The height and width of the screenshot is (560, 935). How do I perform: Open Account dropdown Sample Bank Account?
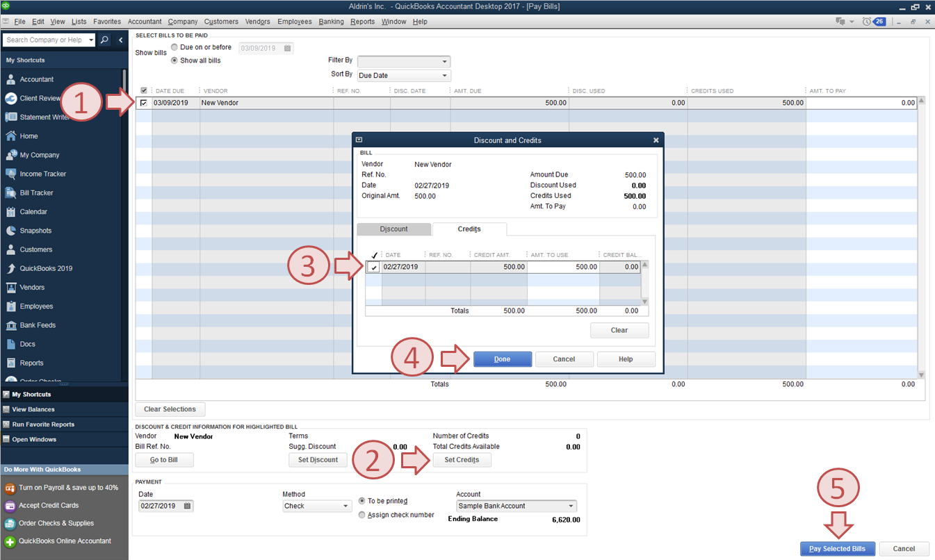coord(517,506)
